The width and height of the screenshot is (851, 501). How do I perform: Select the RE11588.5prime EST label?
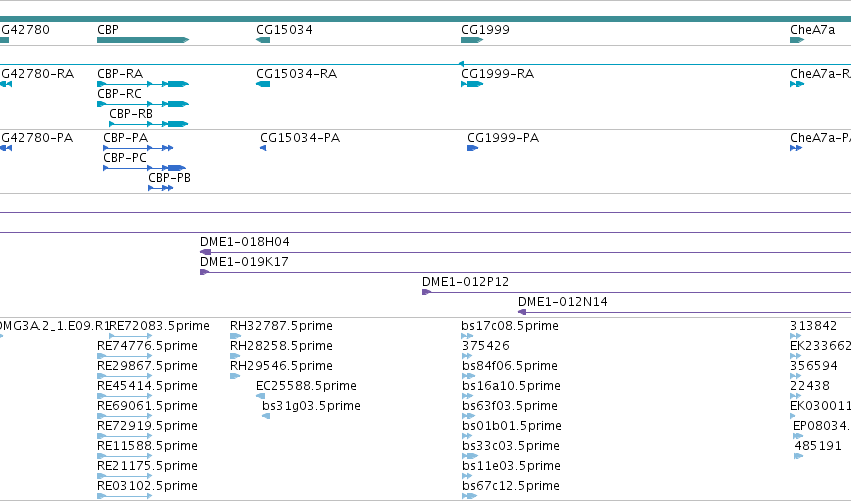point(147,446)
